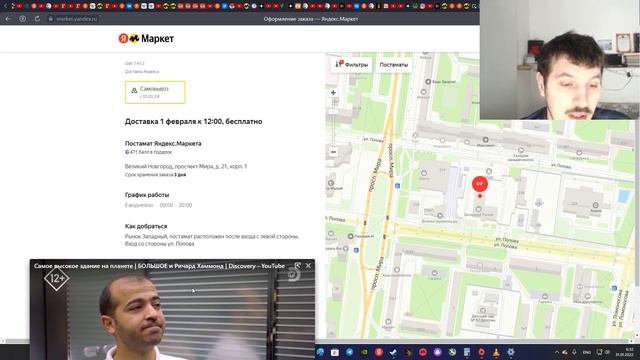Click the market.yandex.ru address field

(77, 19)
